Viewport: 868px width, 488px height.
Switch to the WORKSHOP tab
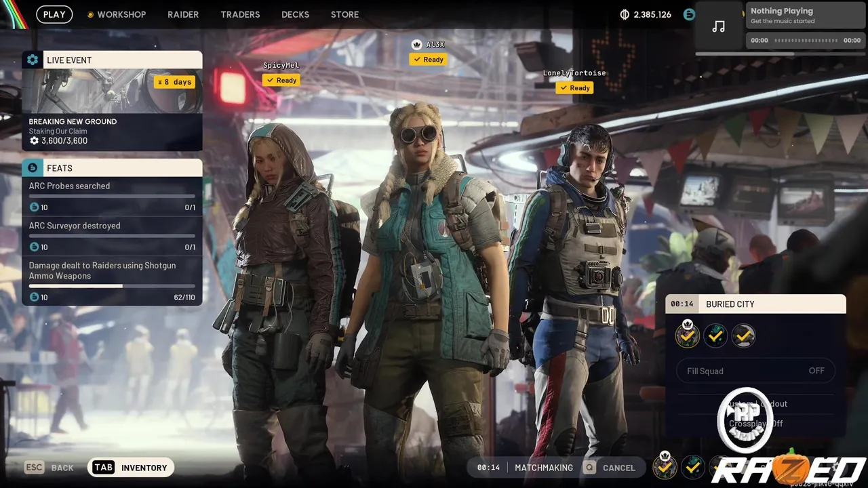(121, 14)
